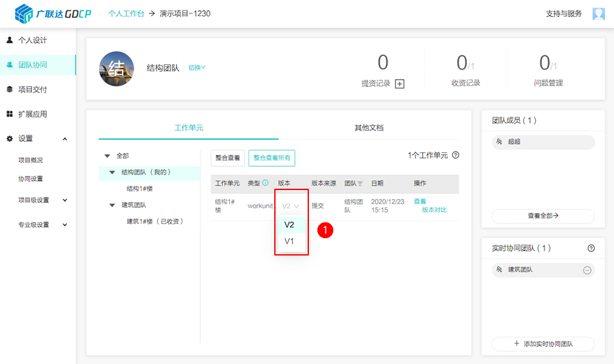614x364 pixels.
Task: Go to 个人工作台 breadcrumb link
Action: pos(126,13)
